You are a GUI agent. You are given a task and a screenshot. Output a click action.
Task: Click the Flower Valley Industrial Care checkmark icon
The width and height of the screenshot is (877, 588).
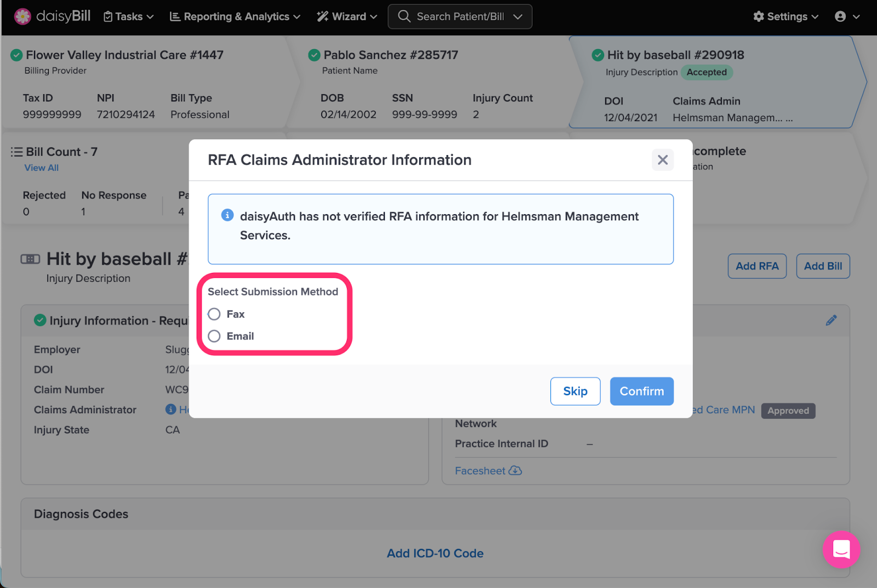point(16,55)
